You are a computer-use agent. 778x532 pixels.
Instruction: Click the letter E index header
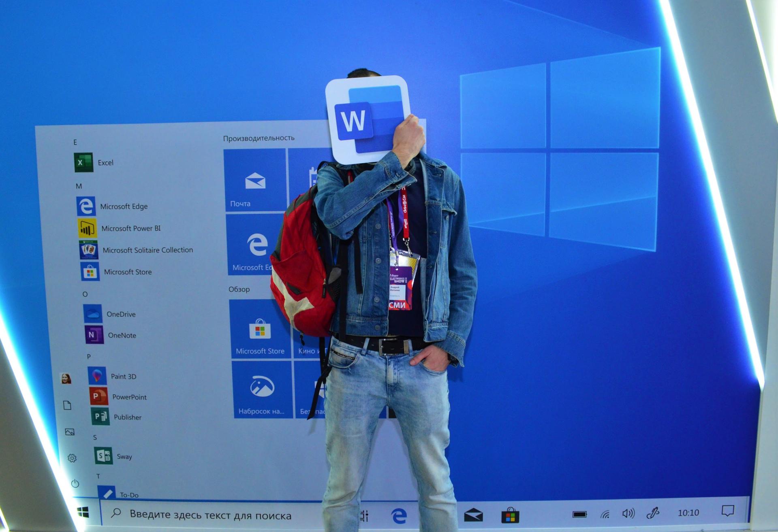pos(75,142)
